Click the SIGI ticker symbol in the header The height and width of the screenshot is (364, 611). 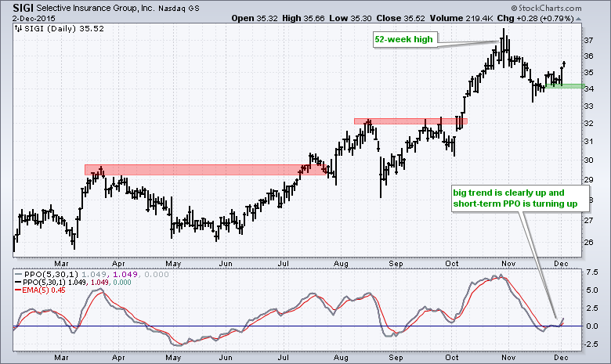coord(23,8)
